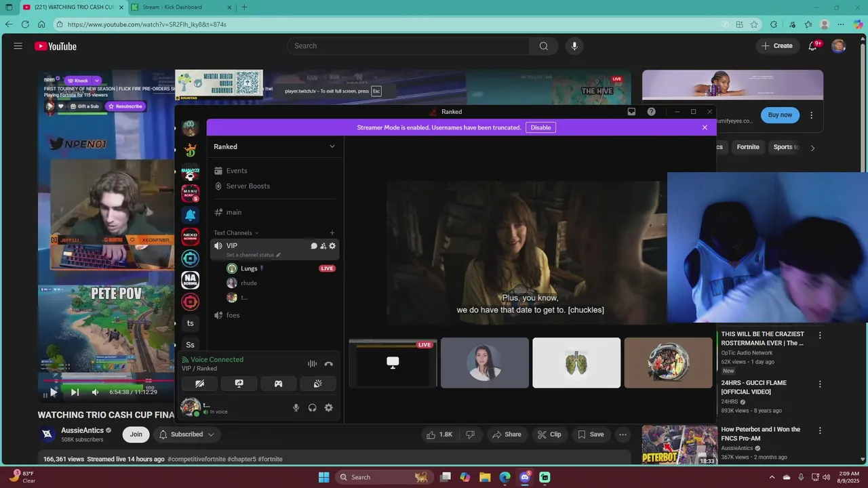The image size is (868, 488).
Task: Edit VIP channel settings gear
Action: click(332, 246)
